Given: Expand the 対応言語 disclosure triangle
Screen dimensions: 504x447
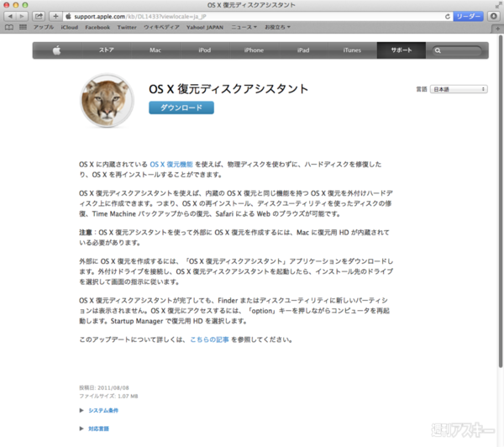Looking at the screenshot, I should pos(81,429).
